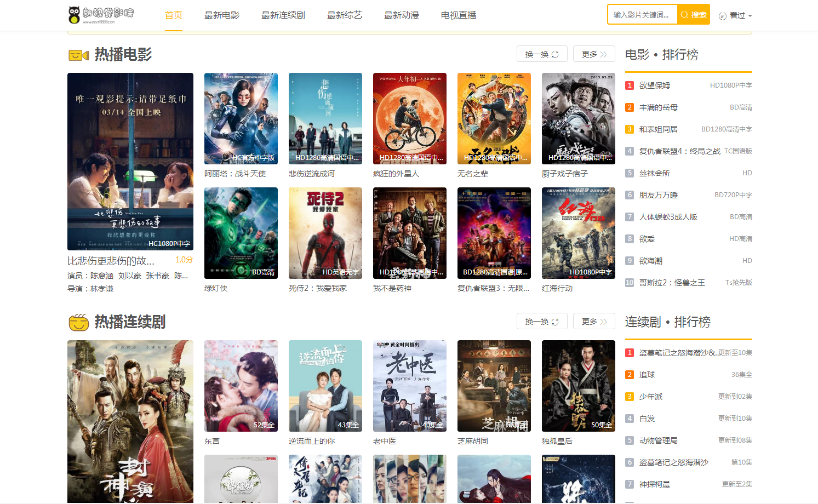Open ranked movie 和表姐同居
Image resolution: width=818 pixels, height=504 pixels.
tap(659, 129)
